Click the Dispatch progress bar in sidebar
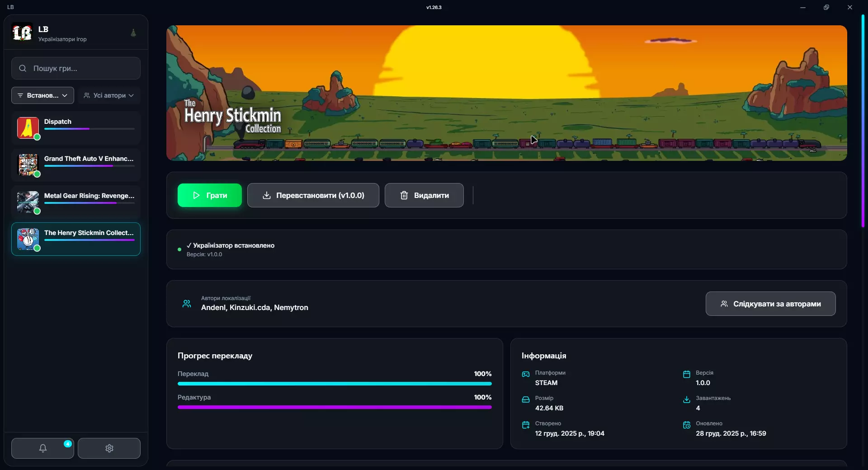The height and width of the screenshot is (470, 868). click(90, 129)
